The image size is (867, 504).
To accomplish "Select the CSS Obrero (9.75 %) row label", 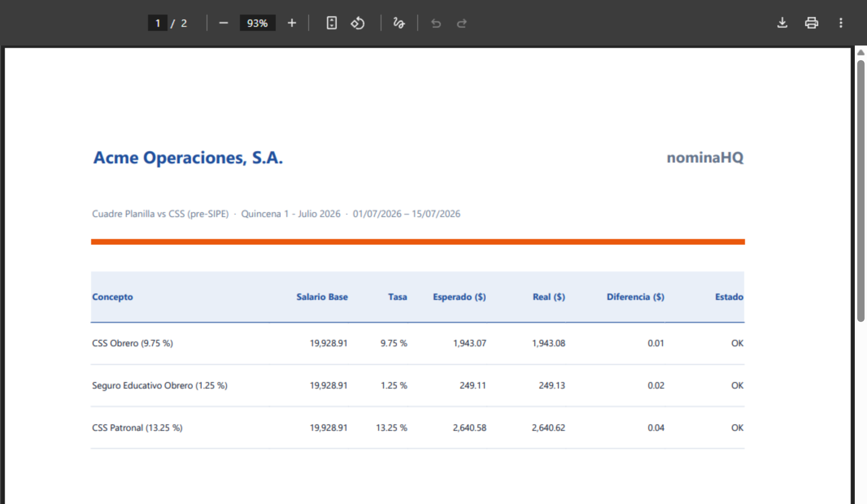I will coord(133,343).
